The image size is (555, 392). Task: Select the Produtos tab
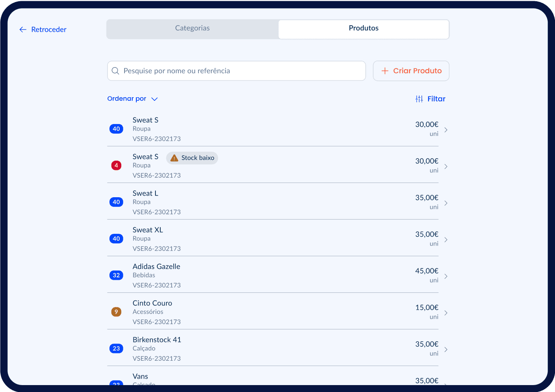click(363, 28)
